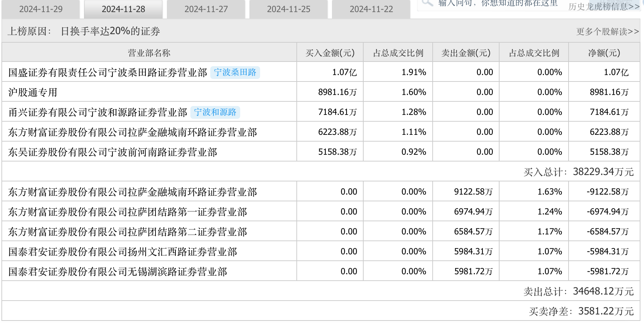Open 国泰君安无锡湖滨路证券营业部 row name
This screenshot has height=323, width=644.
click(x=118, y=272)
